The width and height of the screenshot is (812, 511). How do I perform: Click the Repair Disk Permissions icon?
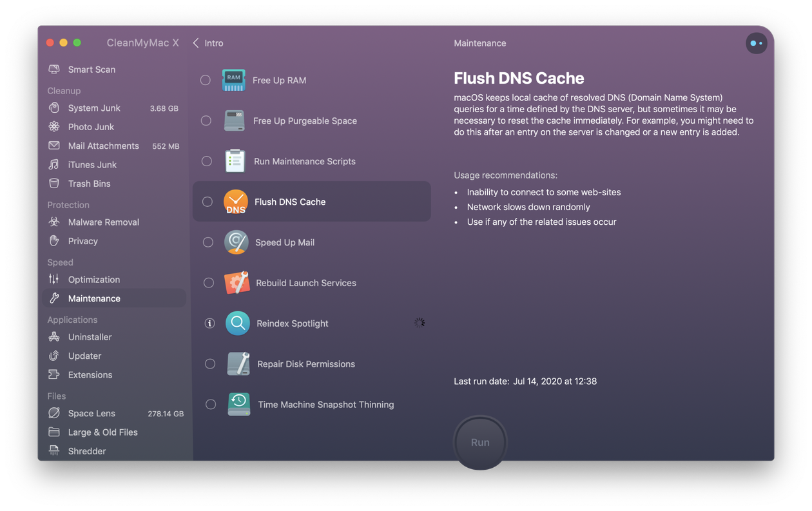(238, 364)
